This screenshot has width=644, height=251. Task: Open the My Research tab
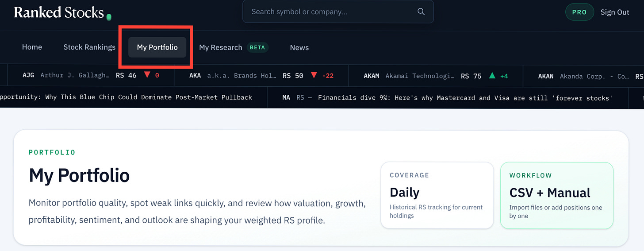coord(221,47)
